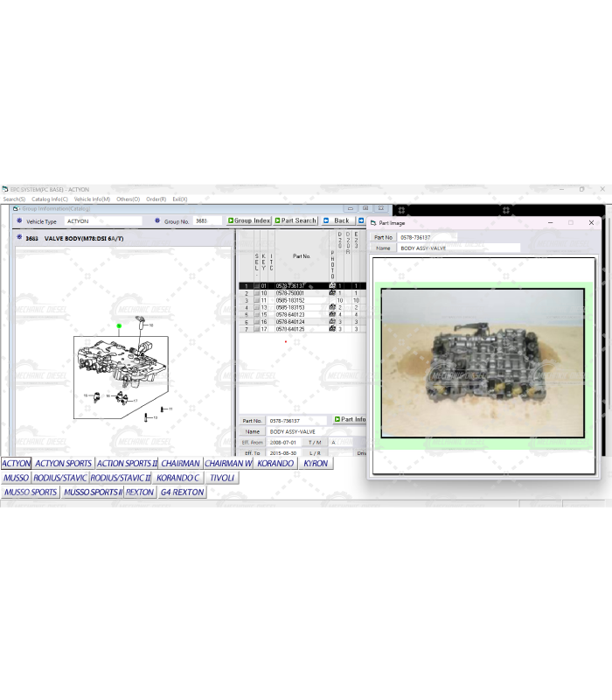The width and height of the screenshot is (612, 700).
Task: Click the Part Info button
Action: (350, 420)
